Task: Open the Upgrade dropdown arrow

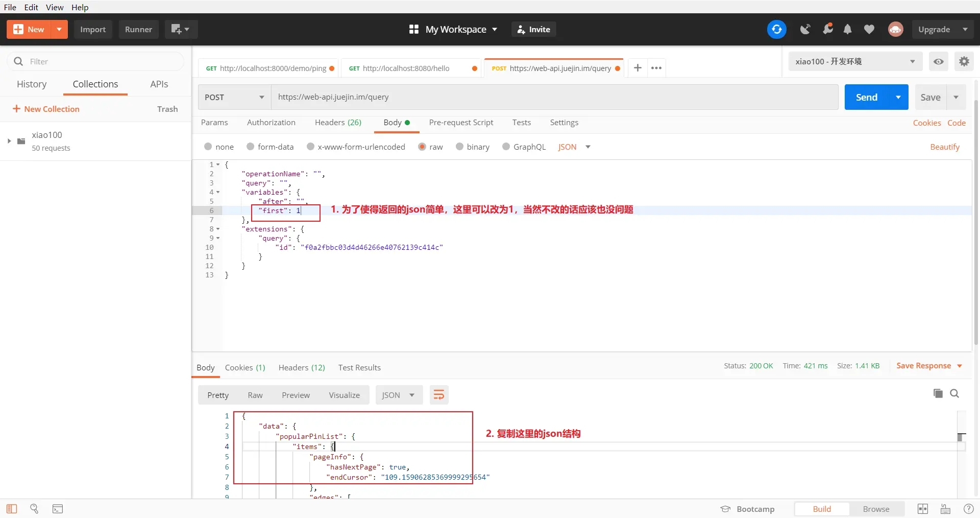Action: point(965,29)
